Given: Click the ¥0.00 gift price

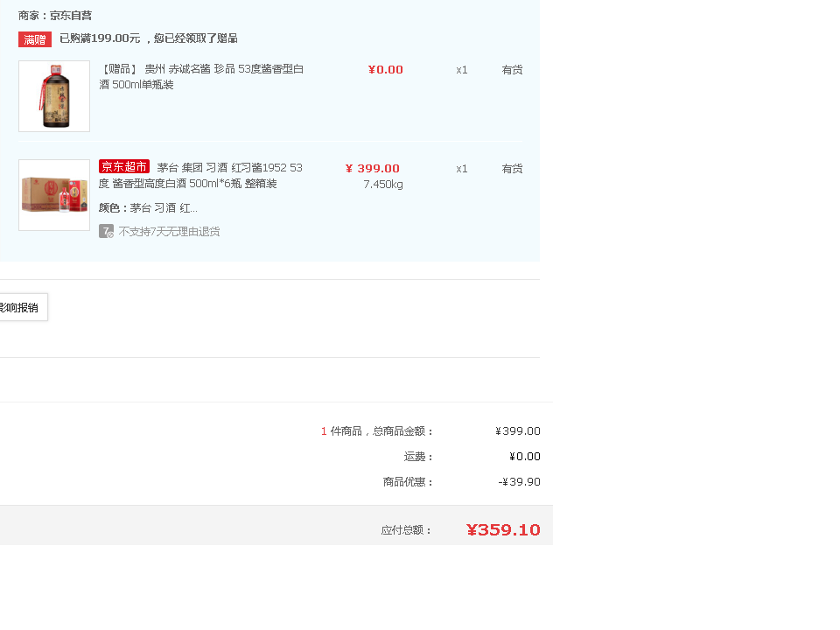Looking at the screenshot, I should pos(386,70).
